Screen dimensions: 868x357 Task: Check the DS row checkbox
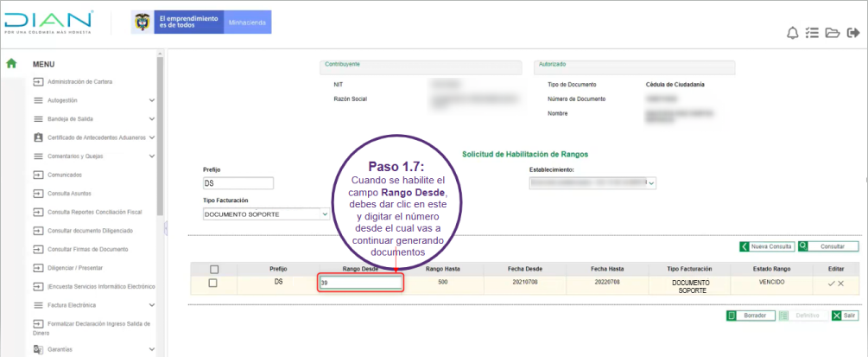click(x=213, y=284)
